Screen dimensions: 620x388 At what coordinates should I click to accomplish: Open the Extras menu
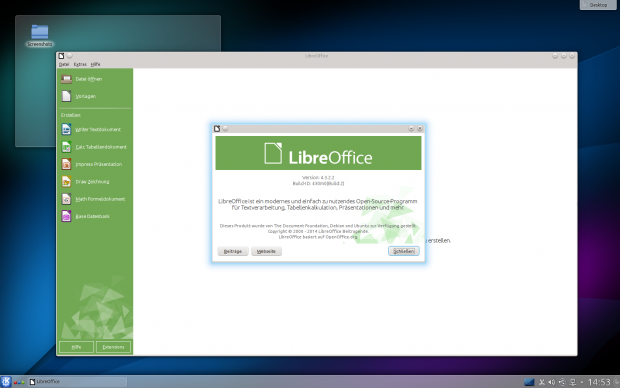click(x=80, y=64)
